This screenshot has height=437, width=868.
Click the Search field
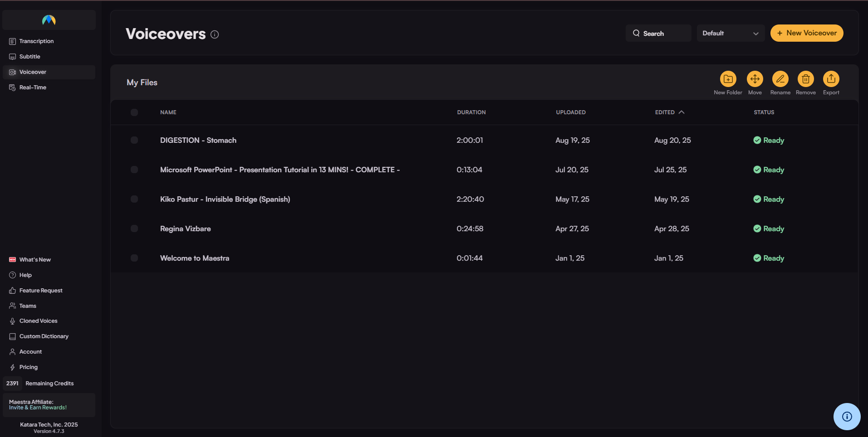(658, 34)
